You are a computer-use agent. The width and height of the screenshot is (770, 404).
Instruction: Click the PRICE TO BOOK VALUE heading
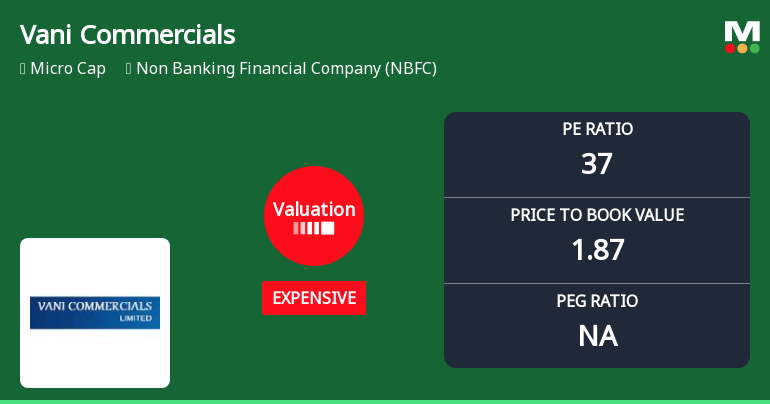tap(597, 215)
